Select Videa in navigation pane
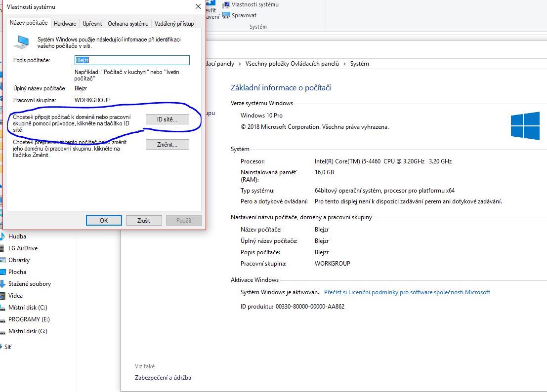Viewport: 547px width, 392px height. [x=15, y=295]
